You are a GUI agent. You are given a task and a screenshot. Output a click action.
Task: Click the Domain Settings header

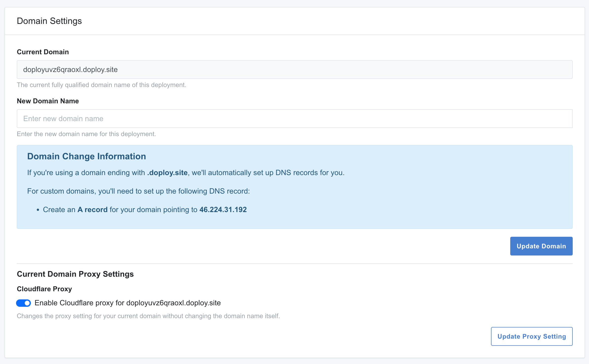(49, 21)
